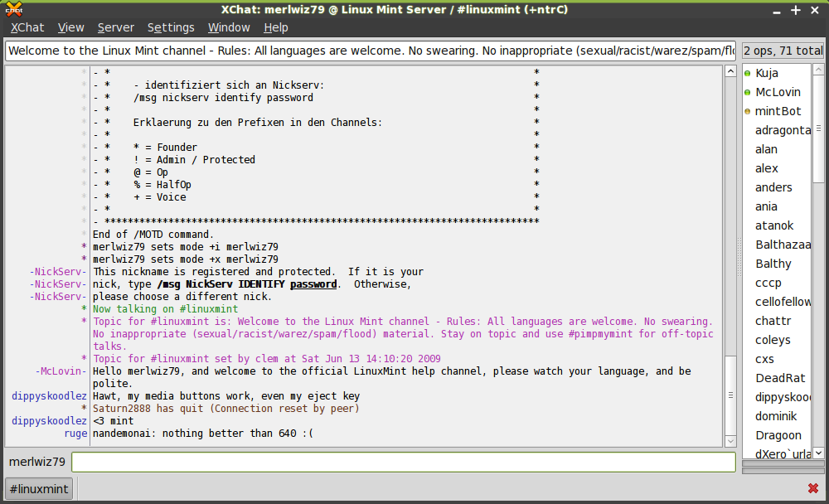This screenshot has width=829, height=504.
Task: Open the Server menu
Action: click(116, 27)
